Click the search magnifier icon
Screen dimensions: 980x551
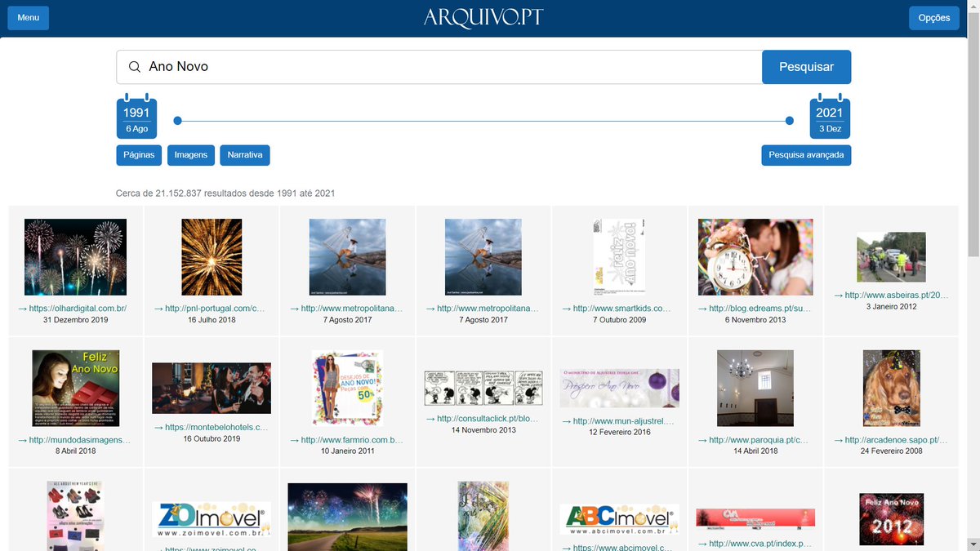135,67
